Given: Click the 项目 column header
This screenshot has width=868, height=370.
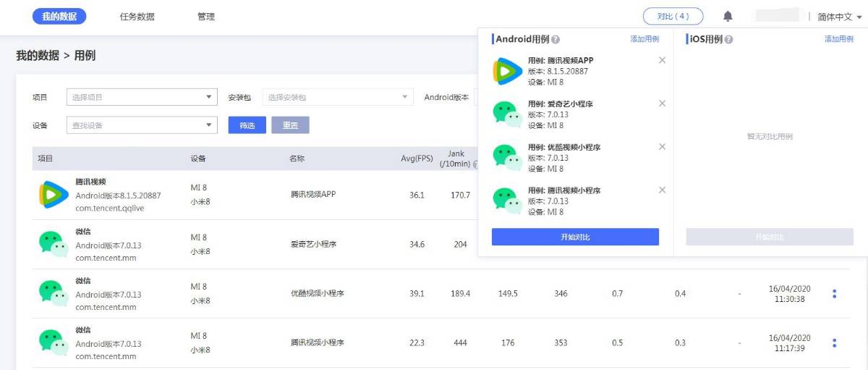Looking at the screenshot, I should coord(45,159).
